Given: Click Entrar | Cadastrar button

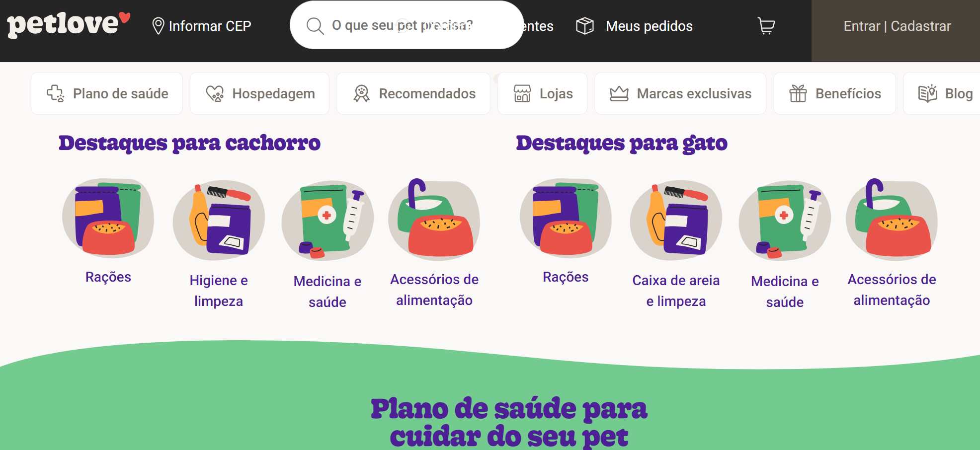Looking at the screenshot, I should click(897, 26).
